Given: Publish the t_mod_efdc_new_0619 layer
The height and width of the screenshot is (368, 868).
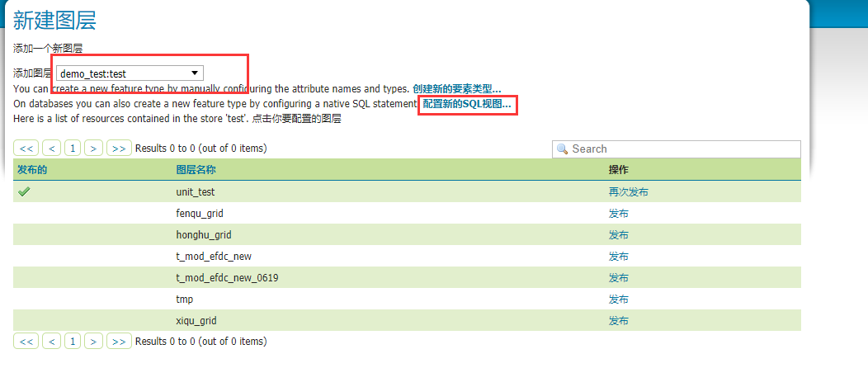Looking at the screenshot, I should tap(618, 277).
